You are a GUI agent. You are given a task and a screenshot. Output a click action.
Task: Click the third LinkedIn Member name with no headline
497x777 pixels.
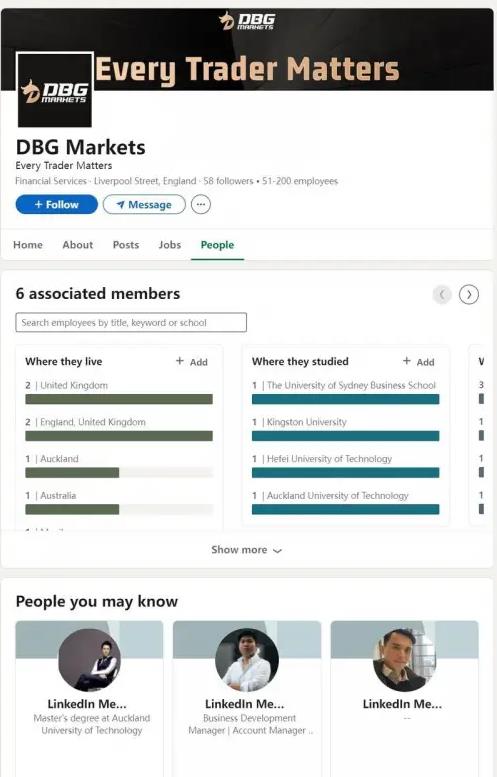(x=402, y=704)
